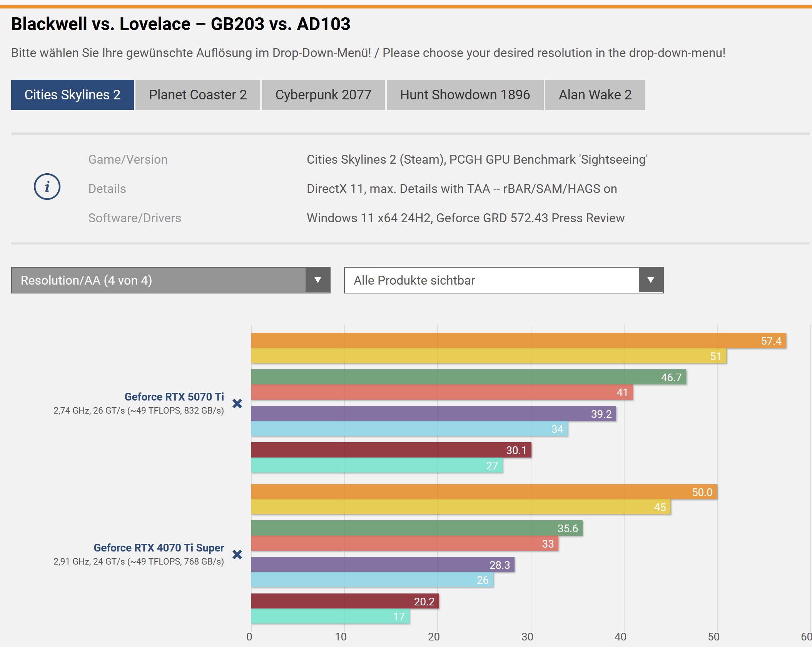Switch to the Cyberpunk 2077 tab
This screenshot has width=812, height=647.
(323, 95)
